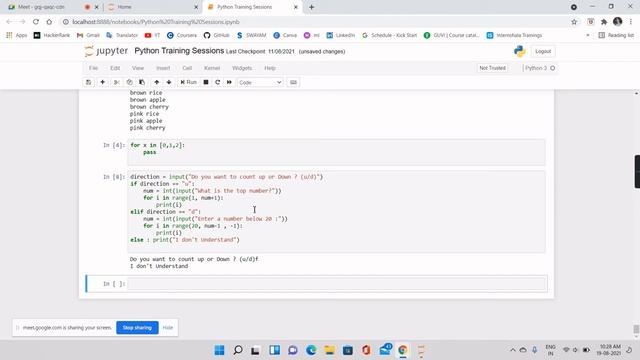This screenshot has width=640, height=360.
Task: Run the selected cell
Action: [188, 82]
